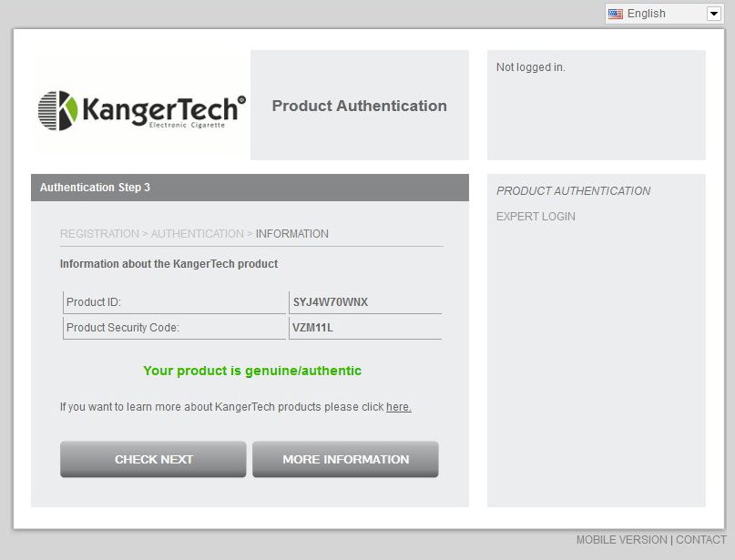Click the "Product Authentication" page title
This screenshot has height=560, width=735.
pyautogui.click(x=359, y=106)
